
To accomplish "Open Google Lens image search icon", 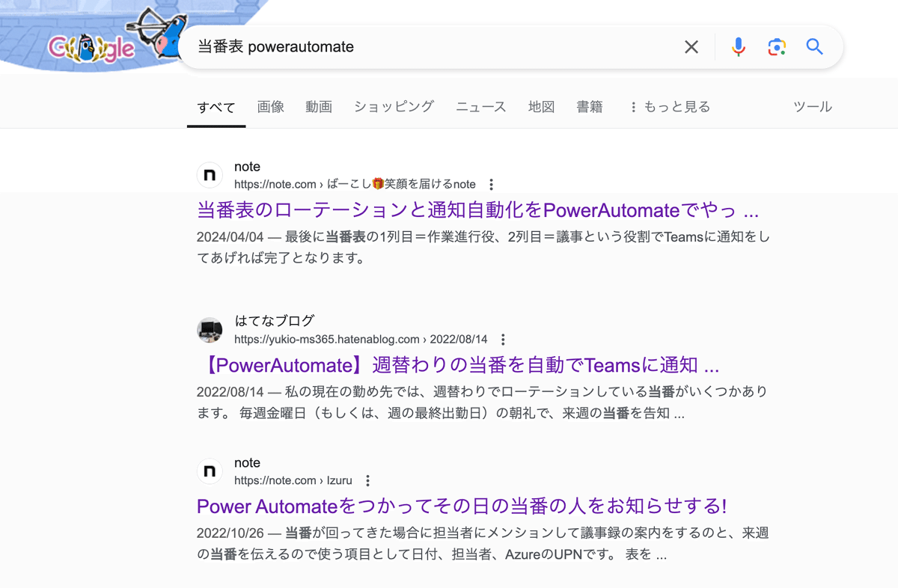I will (x=777, y=47).
